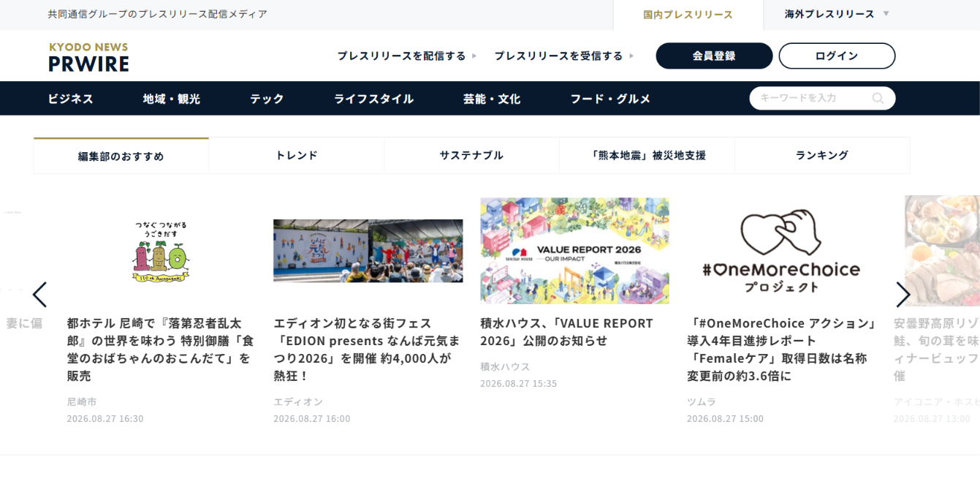The height and width of the screenshot is (487, 980).
Task: Click the Kyodo News PRWIRE logo
Action: [88, 57]
